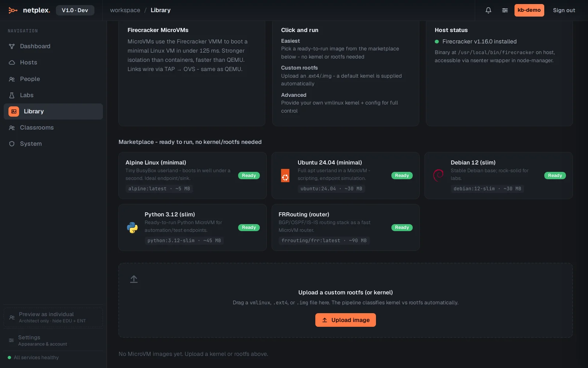Click the /usr/local/bin/firecracker path text
Viewport: 588px width, 368px height.
496,53
